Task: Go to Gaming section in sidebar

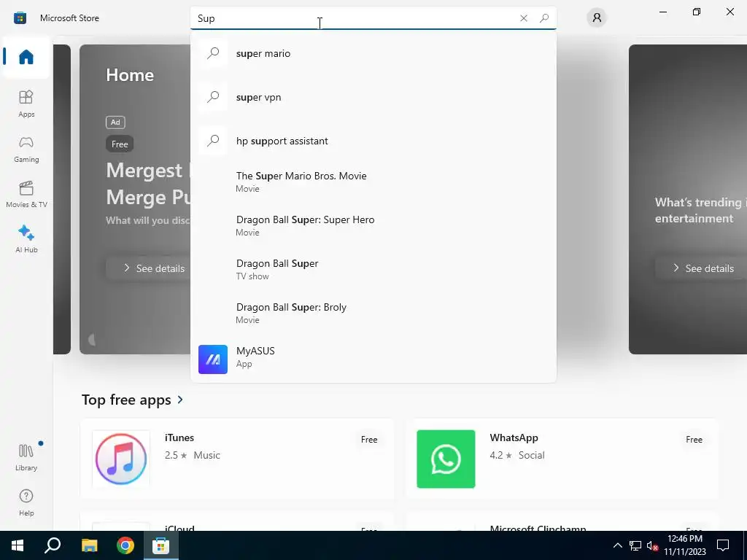Action: (x=26, y=149)
